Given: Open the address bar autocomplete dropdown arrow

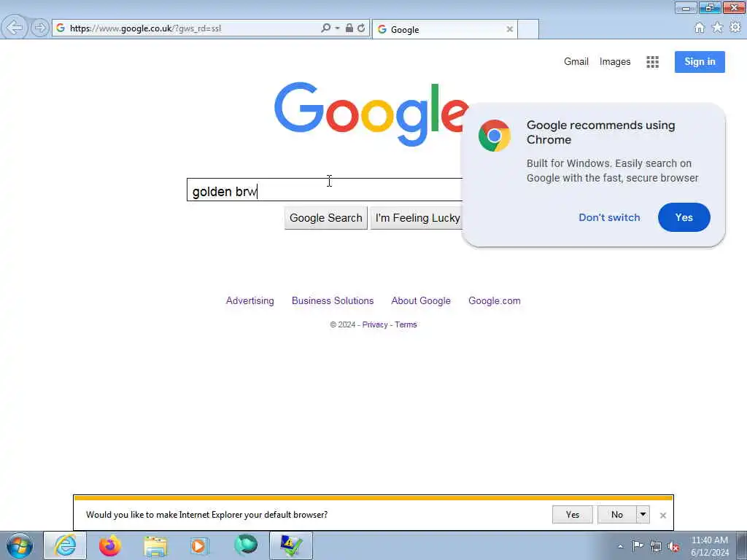Looking at the screenshot, I should click(x=337, y=28).
